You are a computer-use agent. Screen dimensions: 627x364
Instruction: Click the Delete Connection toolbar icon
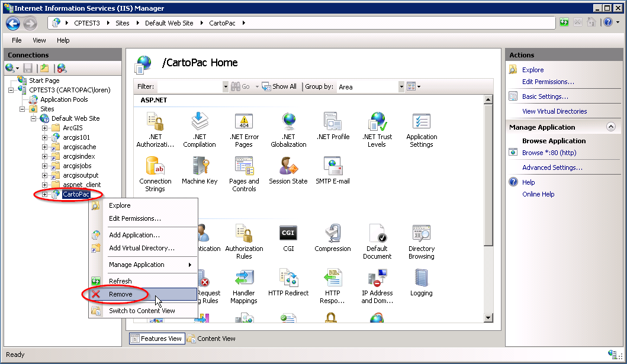(61, 68)
